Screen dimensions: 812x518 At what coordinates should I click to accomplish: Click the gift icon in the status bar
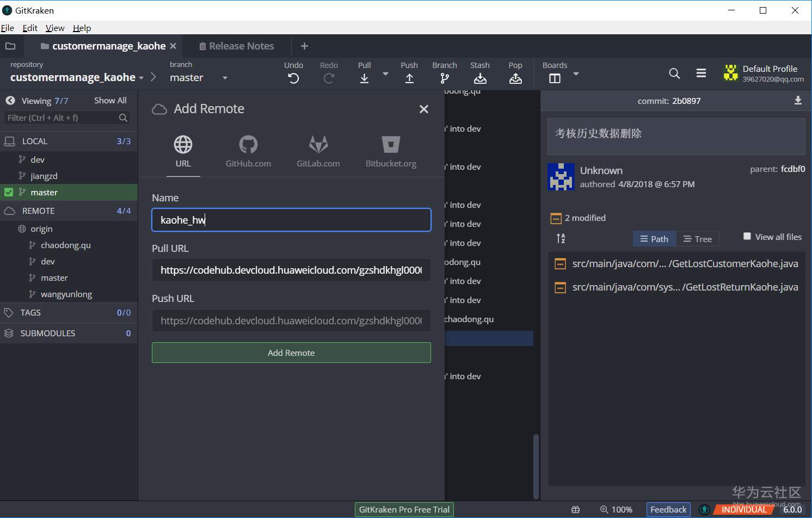pos(575,510)
